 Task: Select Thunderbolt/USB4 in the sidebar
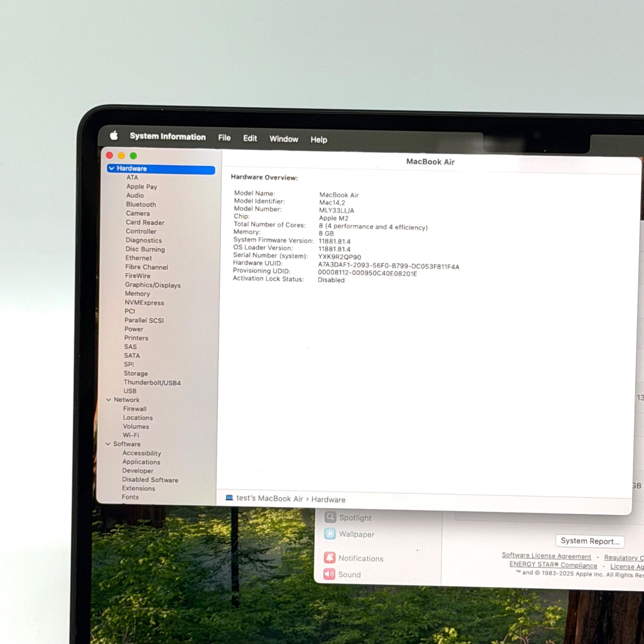click(x=152, y=383)
